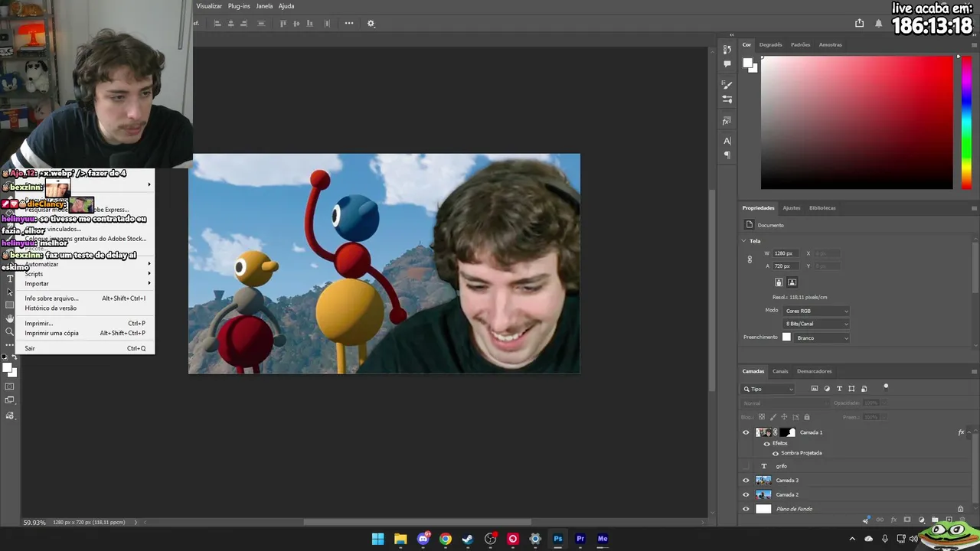This screenshot has height=551, width=980.
Task: Open the 8 Bits/Canal dropdown
Action: tap(816, 324)
